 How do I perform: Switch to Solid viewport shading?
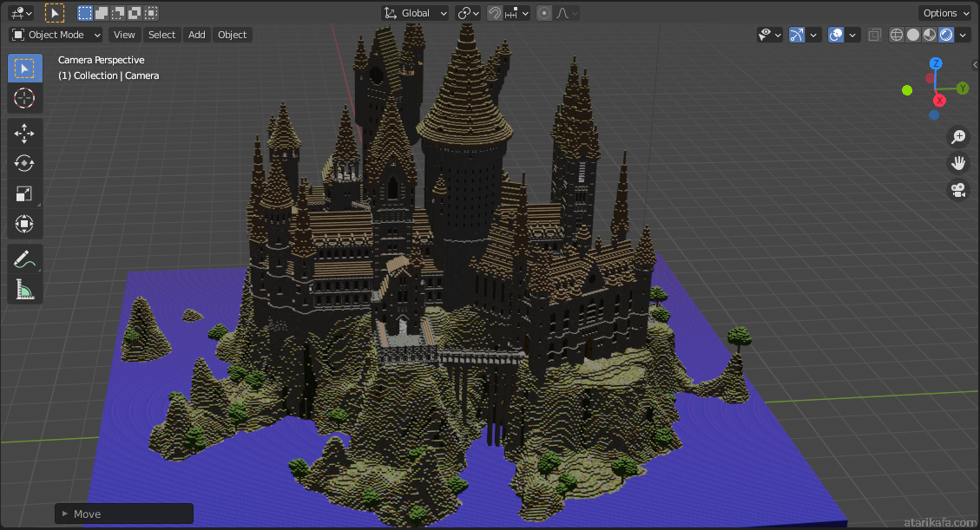913,35
